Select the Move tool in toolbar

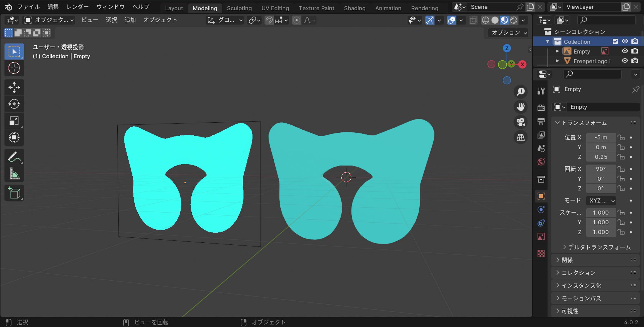tap(14, 88)
